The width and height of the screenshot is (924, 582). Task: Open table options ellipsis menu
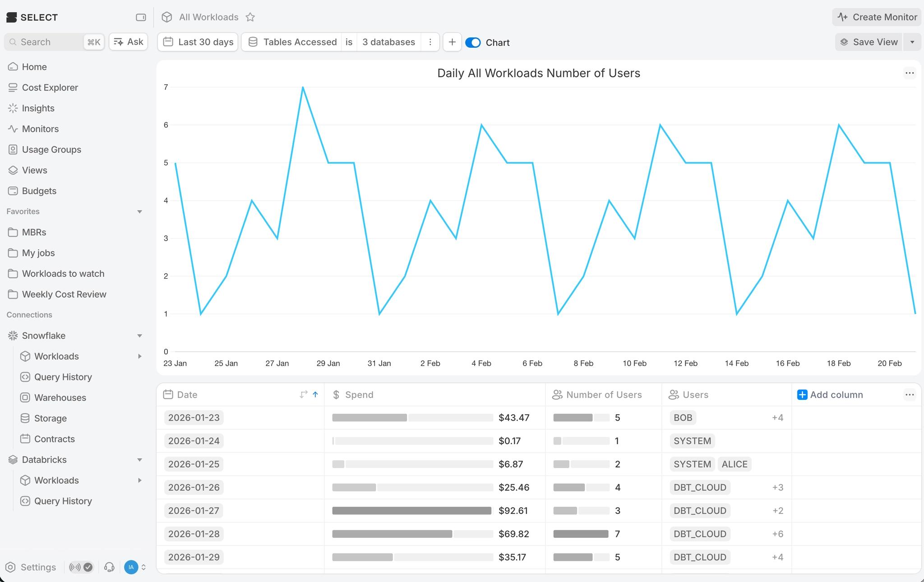[x=910, y=395]
